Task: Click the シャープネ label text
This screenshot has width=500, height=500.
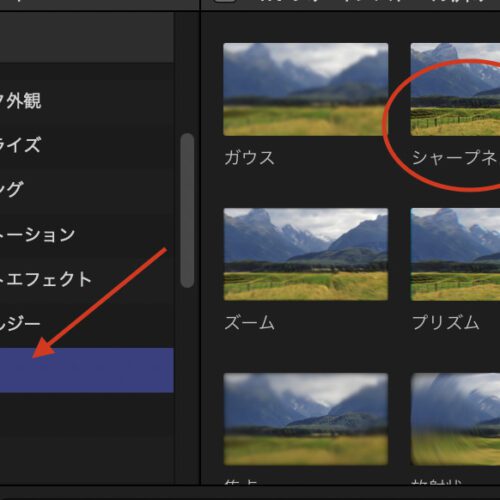Action: pyautogui.click(x=456, y=157)
